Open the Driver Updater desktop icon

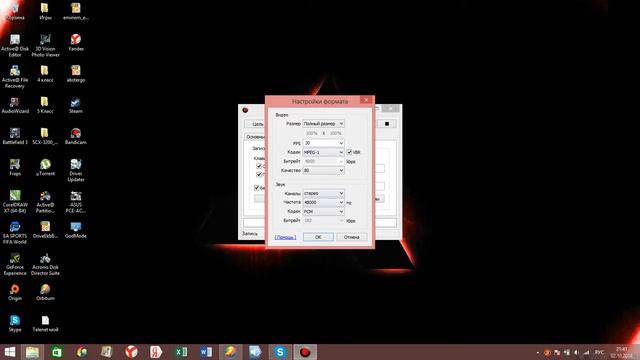click(76, 170)
